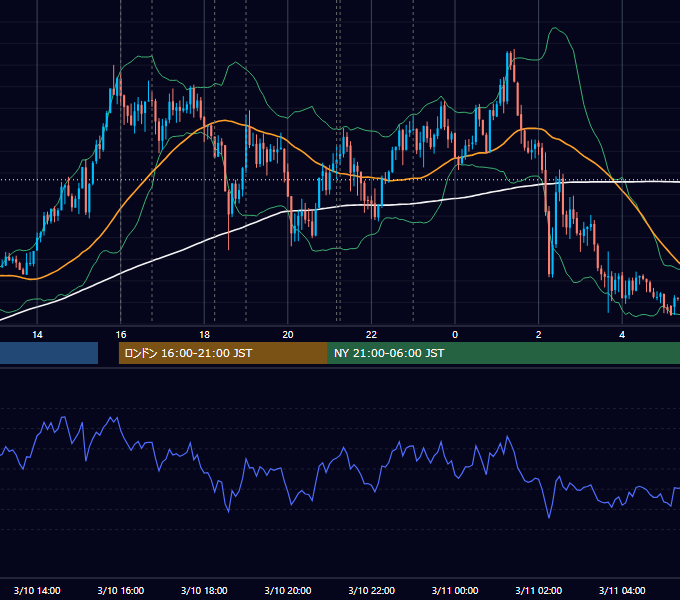
Task: Select the NY 21:00-06:00 JST session bar
Action: coord(503,353)
